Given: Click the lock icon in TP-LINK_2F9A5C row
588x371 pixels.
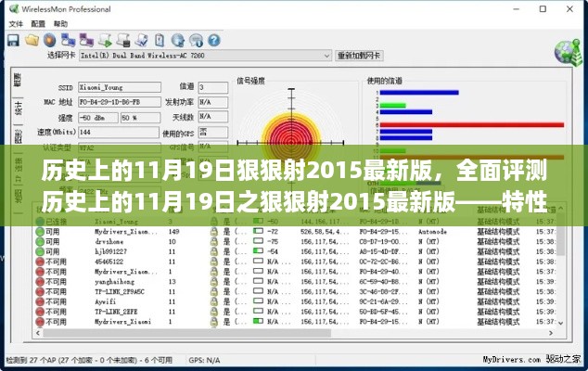Looking at the screenshot, I should (213, 292).
